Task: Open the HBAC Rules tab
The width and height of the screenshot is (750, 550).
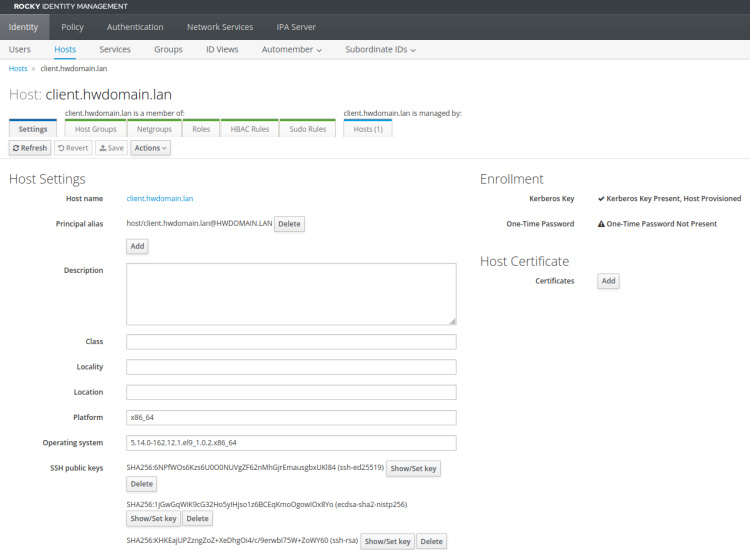Action: click(x=249, y=129)
